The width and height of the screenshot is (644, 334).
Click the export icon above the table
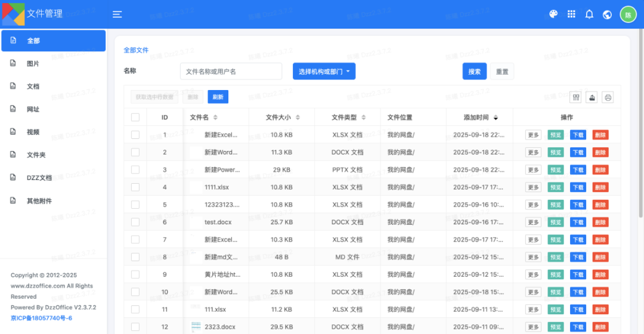click(592, 97)
